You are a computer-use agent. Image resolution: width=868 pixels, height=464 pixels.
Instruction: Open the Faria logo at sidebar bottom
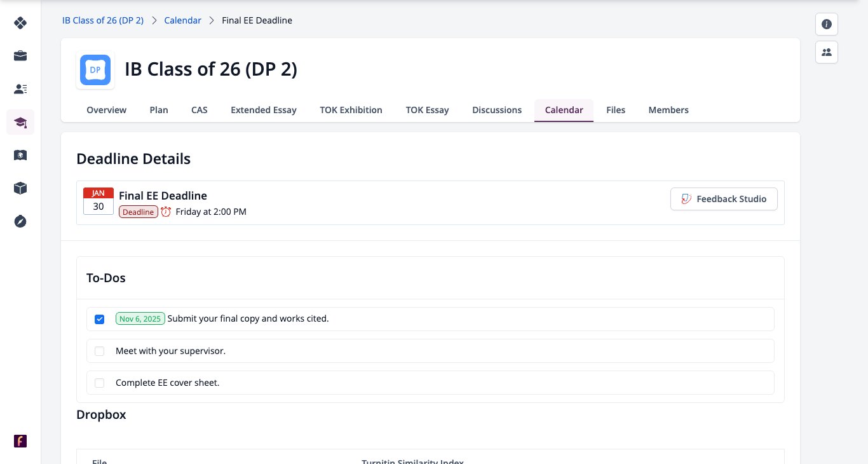tap(20, 441)
